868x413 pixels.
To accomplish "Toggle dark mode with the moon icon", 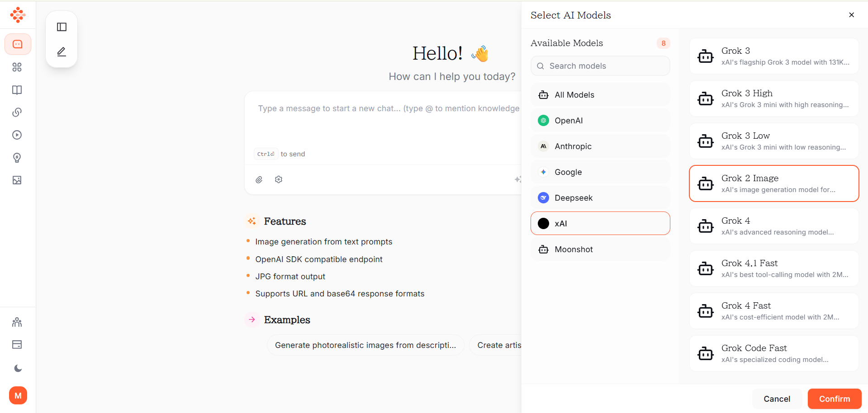I will click(x=18, y=368).
